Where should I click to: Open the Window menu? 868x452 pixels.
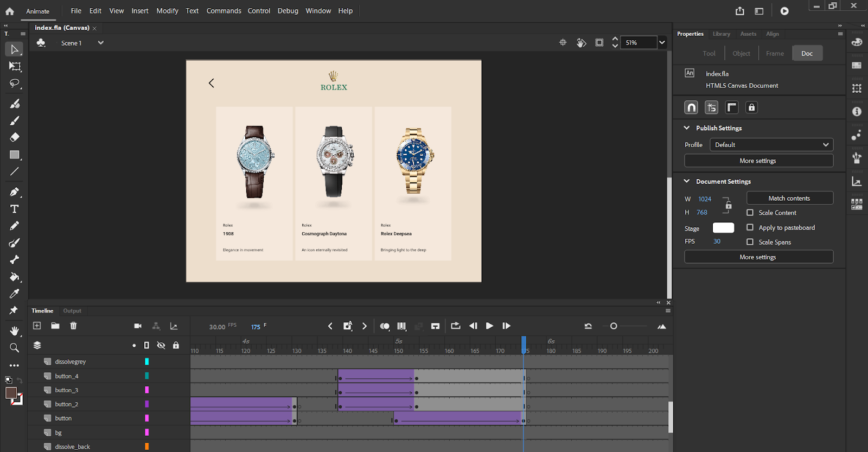[318, 11]
